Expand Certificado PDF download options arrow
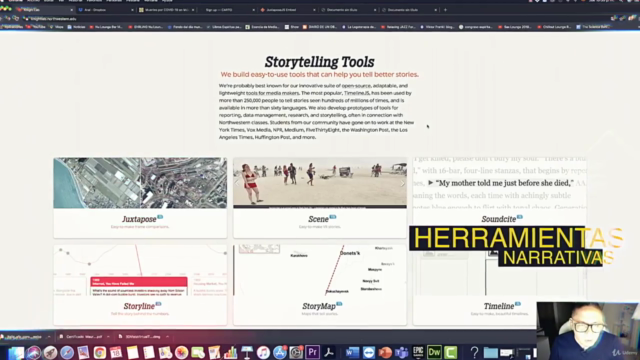Viewport: 640px width, 360px height. 108,337
